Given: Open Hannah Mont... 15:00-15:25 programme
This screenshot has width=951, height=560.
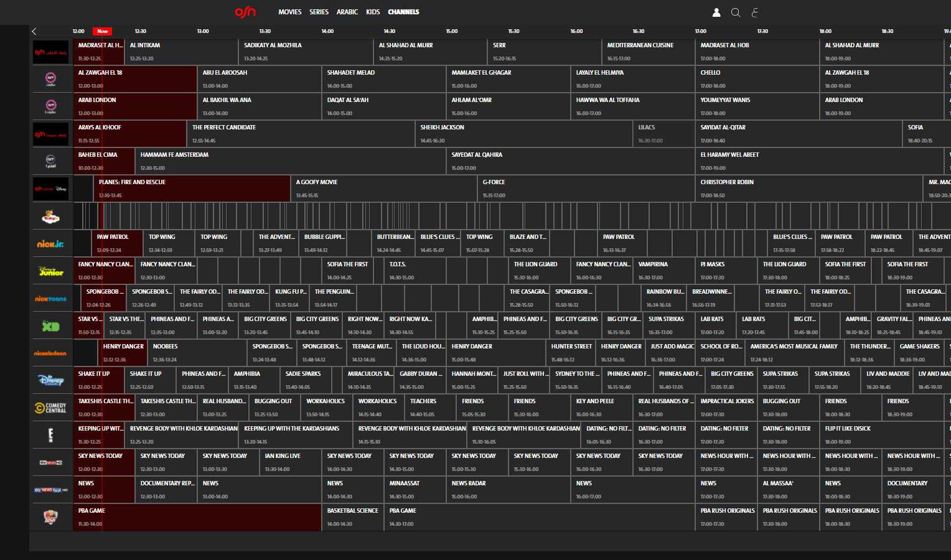Looking at the screenshot, I should [472, 381].
